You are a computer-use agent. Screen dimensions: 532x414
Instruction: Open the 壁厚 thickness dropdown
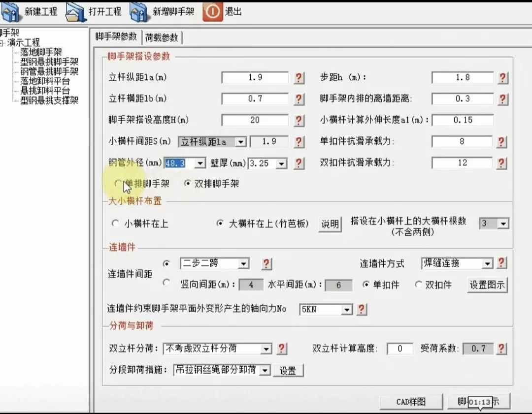(281, 163)
